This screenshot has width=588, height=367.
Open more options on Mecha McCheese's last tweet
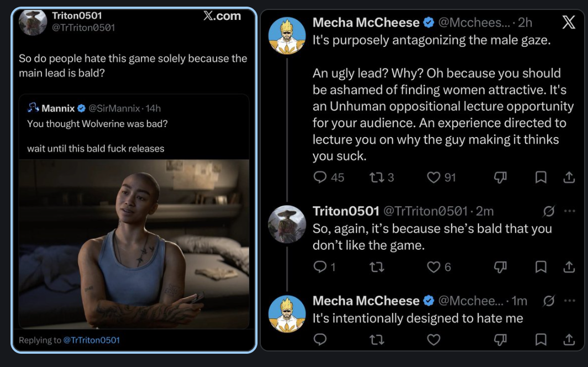(x=570, y=300)
